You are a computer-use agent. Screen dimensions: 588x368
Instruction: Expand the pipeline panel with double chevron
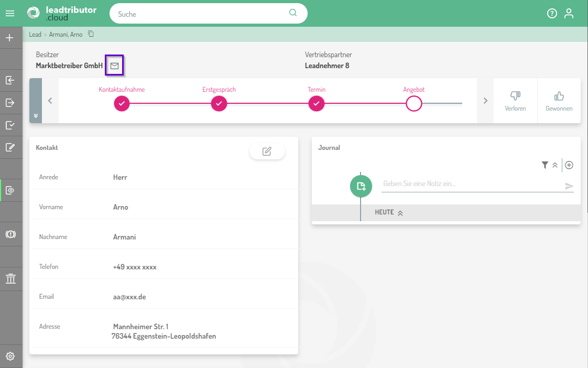coord(36,115)
